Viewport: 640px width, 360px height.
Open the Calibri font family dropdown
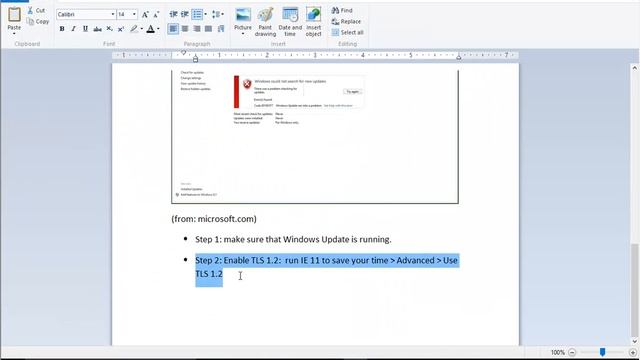pos(113,14)
